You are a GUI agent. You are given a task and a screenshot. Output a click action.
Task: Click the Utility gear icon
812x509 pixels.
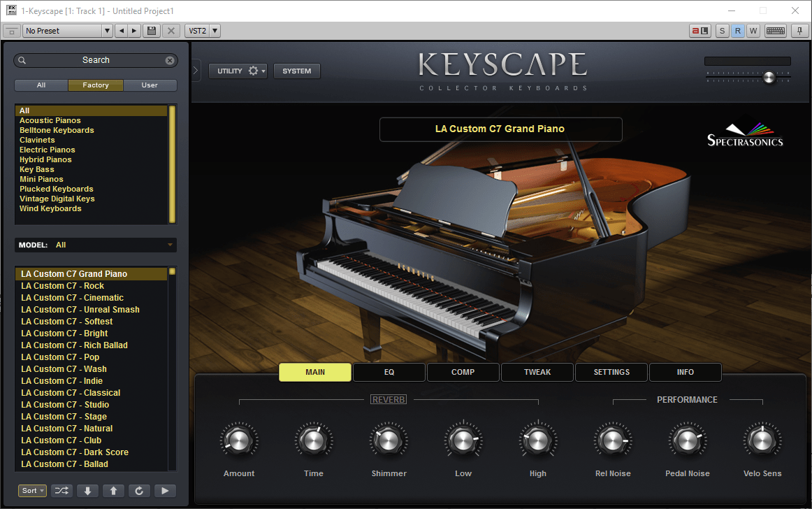coord(253,71)
